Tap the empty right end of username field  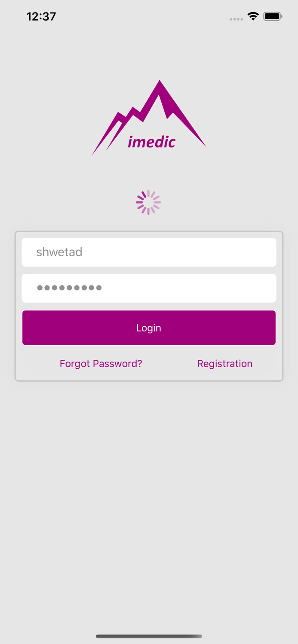(249, 252)
